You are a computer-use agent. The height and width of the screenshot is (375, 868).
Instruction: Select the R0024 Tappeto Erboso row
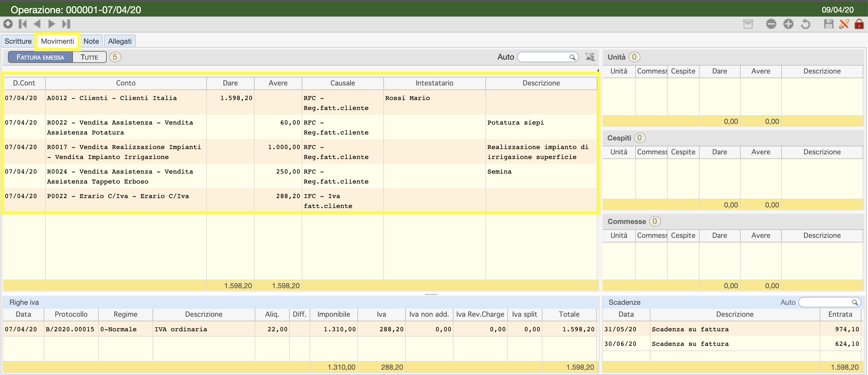300,176
